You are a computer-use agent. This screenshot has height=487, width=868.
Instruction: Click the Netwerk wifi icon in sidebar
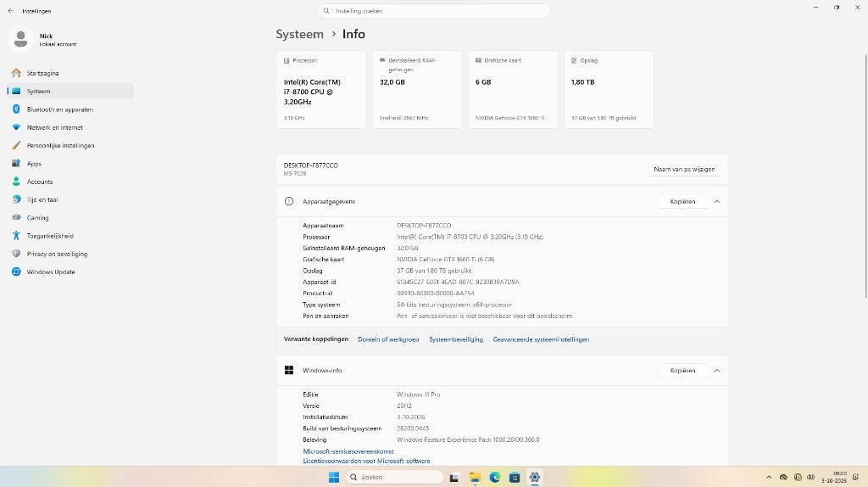16,127
